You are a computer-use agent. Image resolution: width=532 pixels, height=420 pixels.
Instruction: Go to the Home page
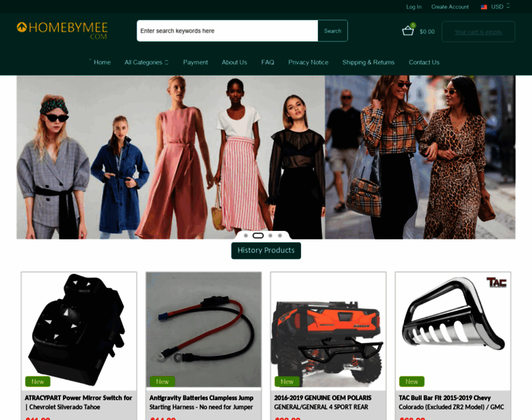click(102, 62)
